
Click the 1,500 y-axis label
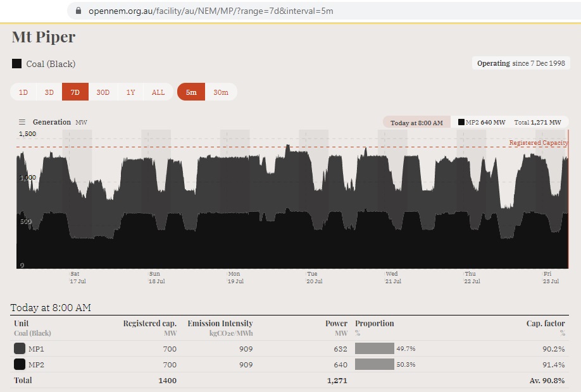coord(27,133)
